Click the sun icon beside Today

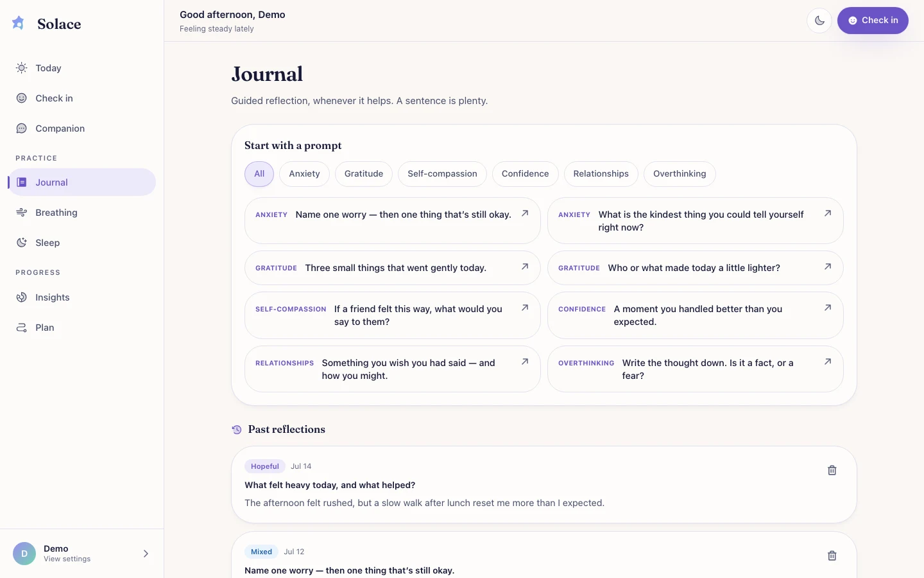[22, 68]
